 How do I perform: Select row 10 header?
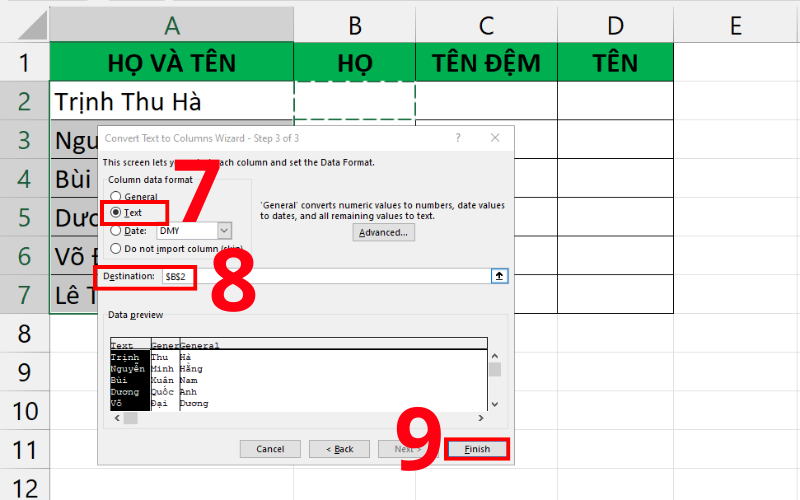pyautogui.click(x=24, y=411)
